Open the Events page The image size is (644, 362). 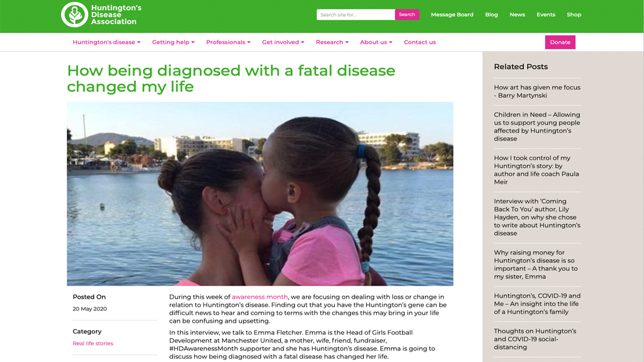[x=546, y=14]
